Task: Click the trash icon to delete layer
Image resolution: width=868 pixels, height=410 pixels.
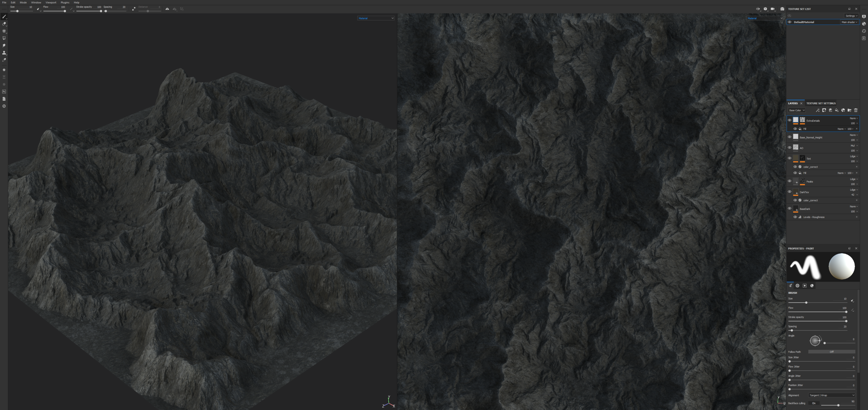Action: click(856, 110)
